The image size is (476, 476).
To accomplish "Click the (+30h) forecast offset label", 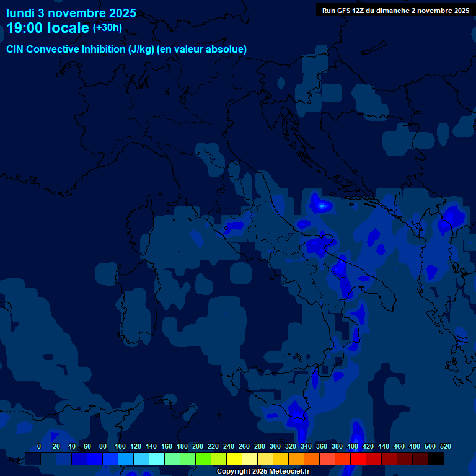I will (107, 28).
